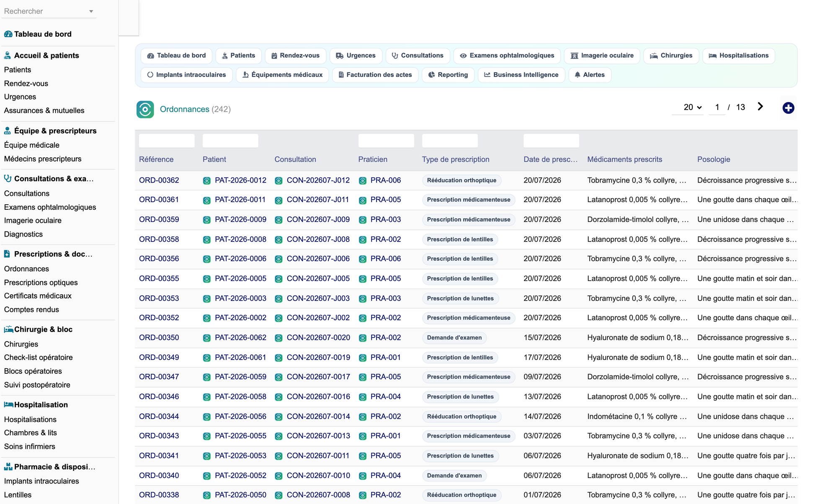The width and height of the screenshot is (815, 504).
Task: Click the Ordonnances module icon beside the title
Action: coord(145,109)
